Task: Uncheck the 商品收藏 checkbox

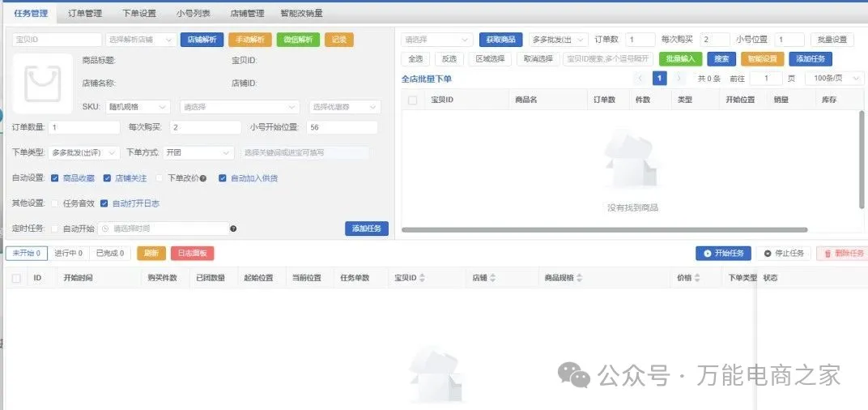Action: (55, 178)
